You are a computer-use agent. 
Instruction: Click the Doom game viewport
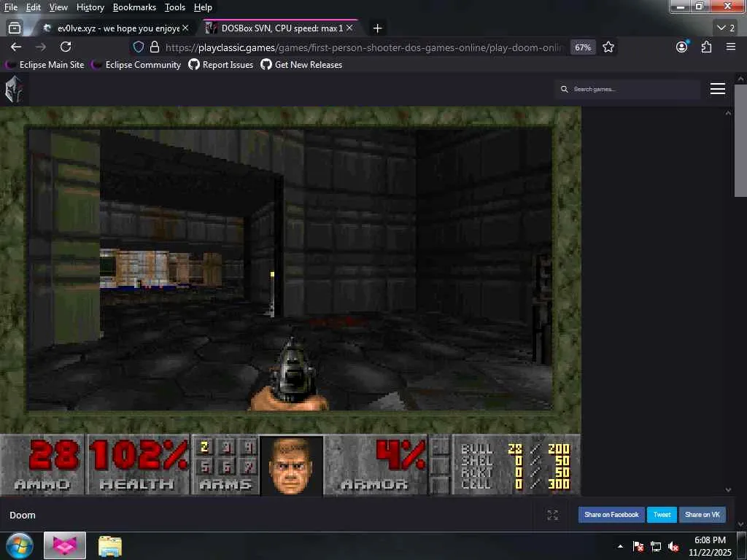click(290, 270)
